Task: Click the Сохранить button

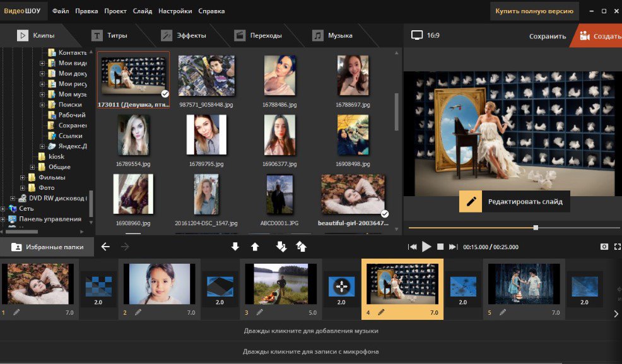Action: point(548,36)
